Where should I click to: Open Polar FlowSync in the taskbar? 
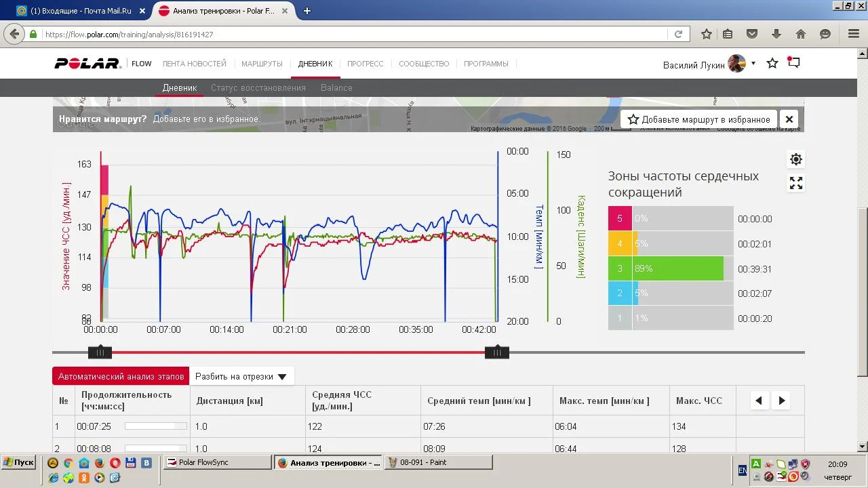[217, 462]
